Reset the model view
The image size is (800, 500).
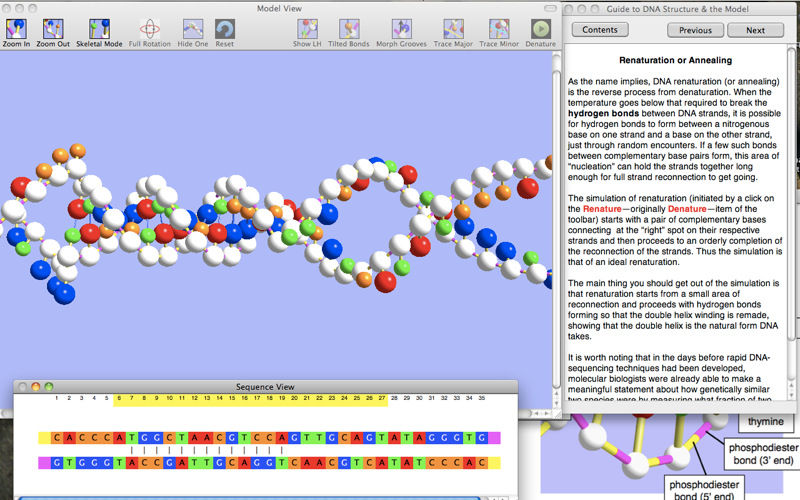[224, 30]
